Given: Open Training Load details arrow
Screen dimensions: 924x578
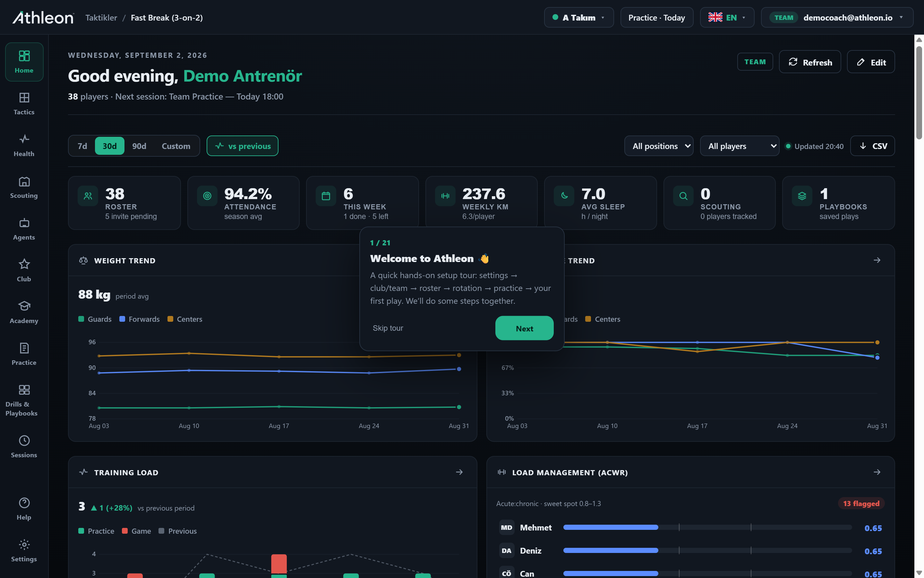Looking at the screenshot, I should tap(459, 472).
